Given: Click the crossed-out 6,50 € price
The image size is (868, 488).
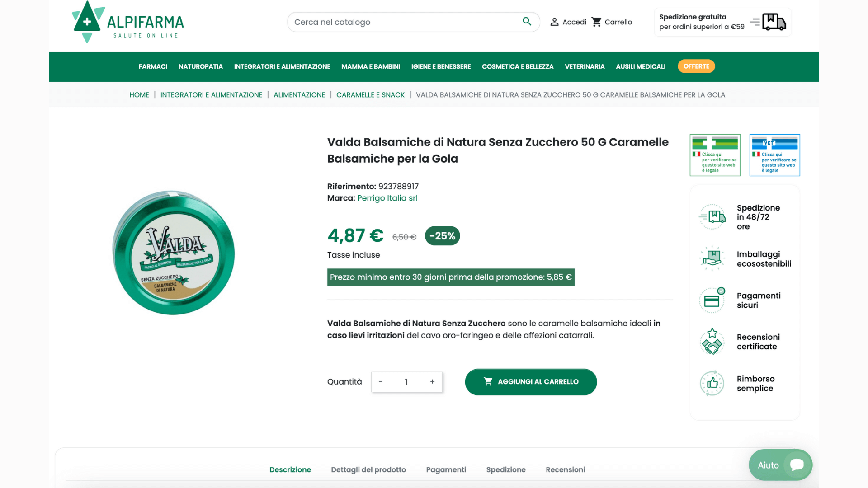Looking at the screenshot, I should point(404,237).
